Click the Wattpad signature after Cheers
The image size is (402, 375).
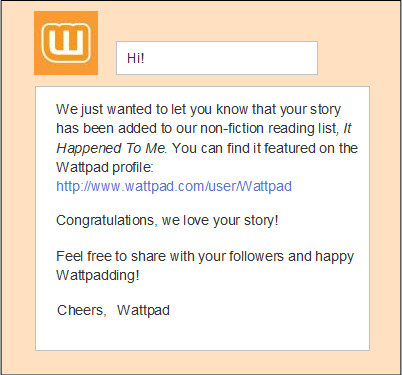(143, 310)
